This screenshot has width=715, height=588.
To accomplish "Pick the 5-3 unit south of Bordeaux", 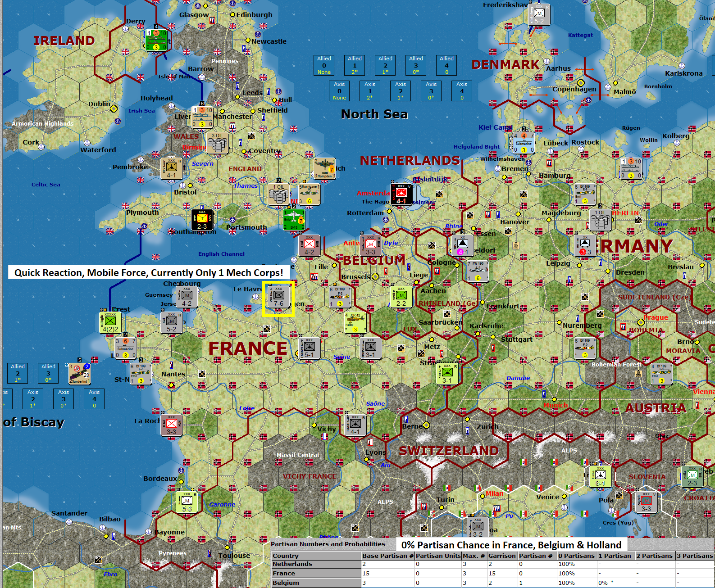I will 187,502.
